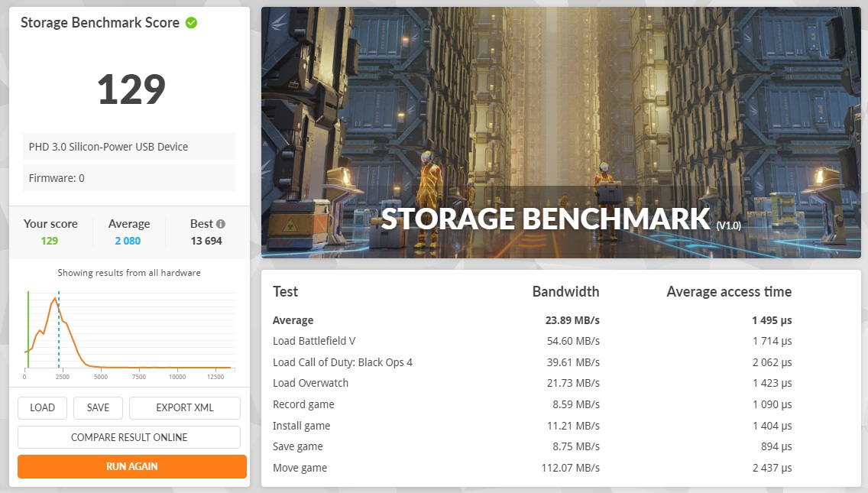This screenshot has height=493, width=868.
Task: Export the result as XML
Action: click(x=185, y=407)
